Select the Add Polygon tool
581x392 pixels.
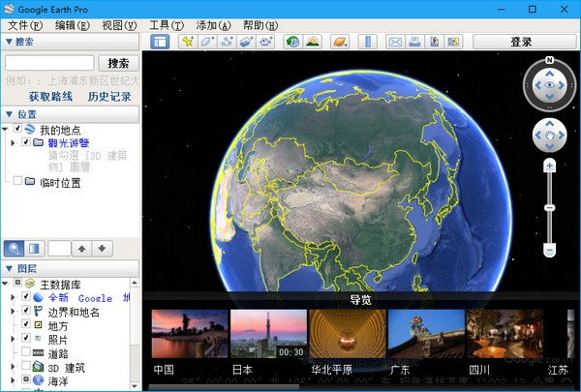point(207,42)
